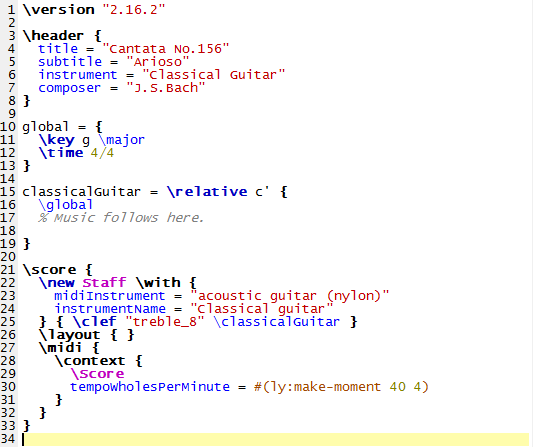Click the composer value "J.S.Bach"
Image resolution: width=534 pixels, height=447 pixels.
pos(166,88)
